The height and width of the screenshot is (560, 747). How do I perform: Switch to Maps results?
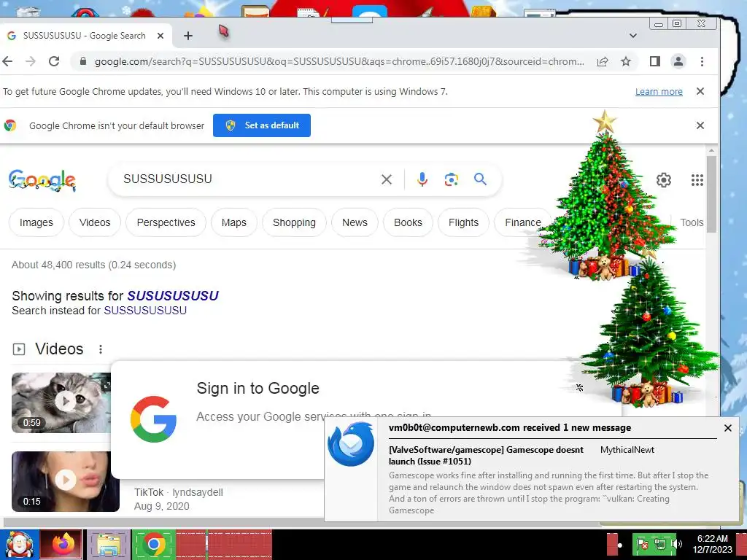(234, 222)
